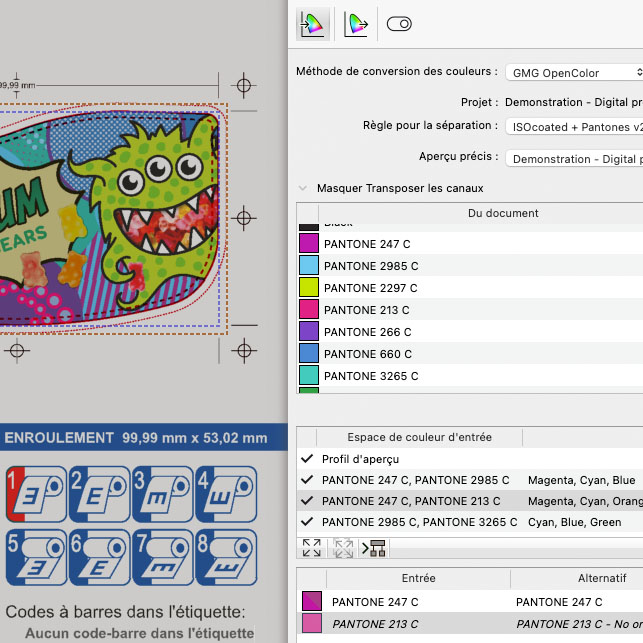
Task: Click the PANTONE 266 C color swatch
Action: [x=309, y=331]
